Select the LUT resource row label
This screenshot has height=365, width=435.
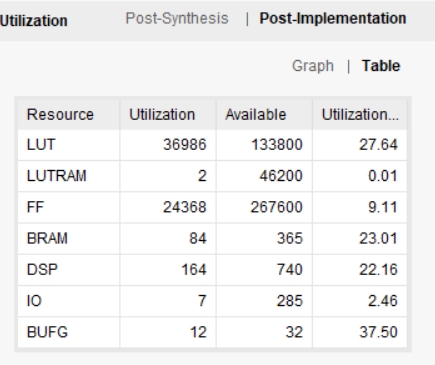(x=41, y=145)
